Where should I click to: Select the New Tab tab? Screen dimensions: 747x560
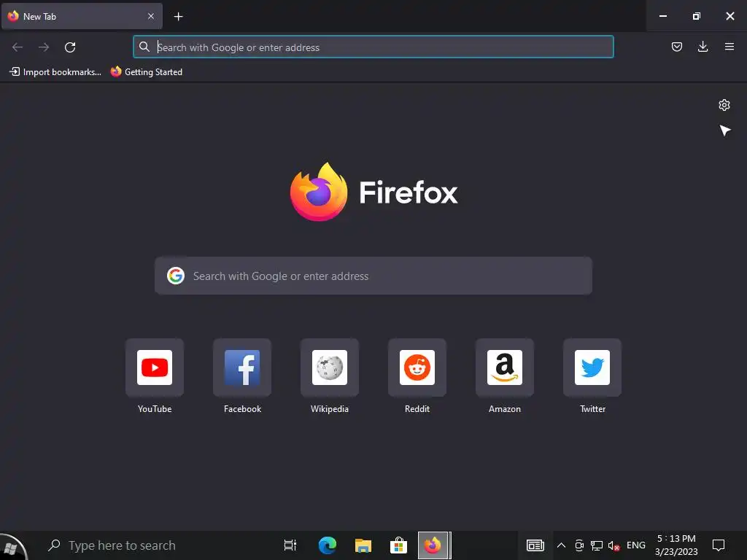(x=82, y=16)
